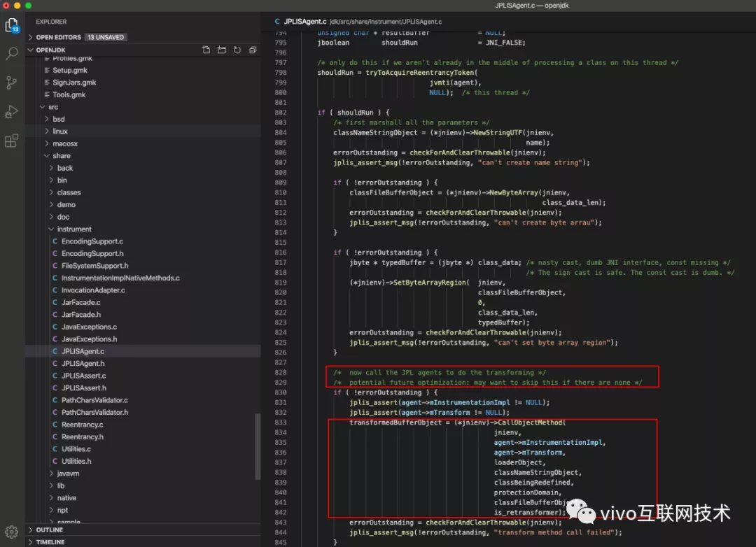Open JPLISAgent.h file
Screen dimensions: 756x547
83,363
